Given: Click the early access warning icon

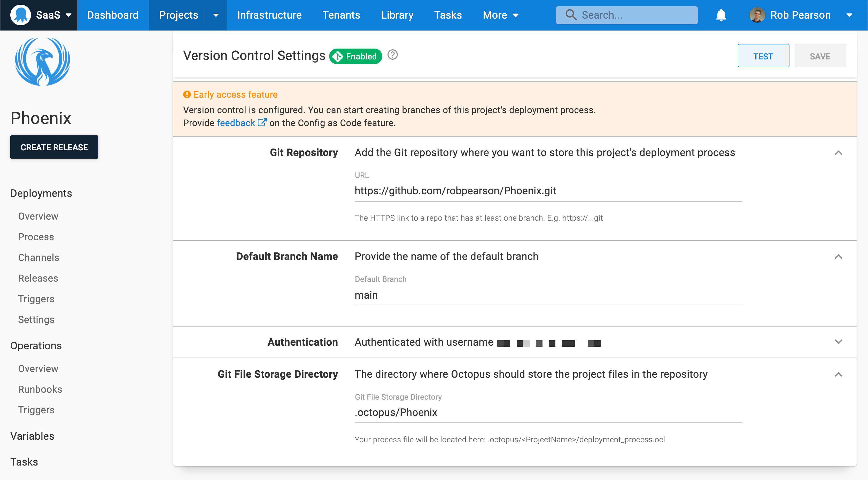Looking at the screenshot, I should [x=187, y=94].
